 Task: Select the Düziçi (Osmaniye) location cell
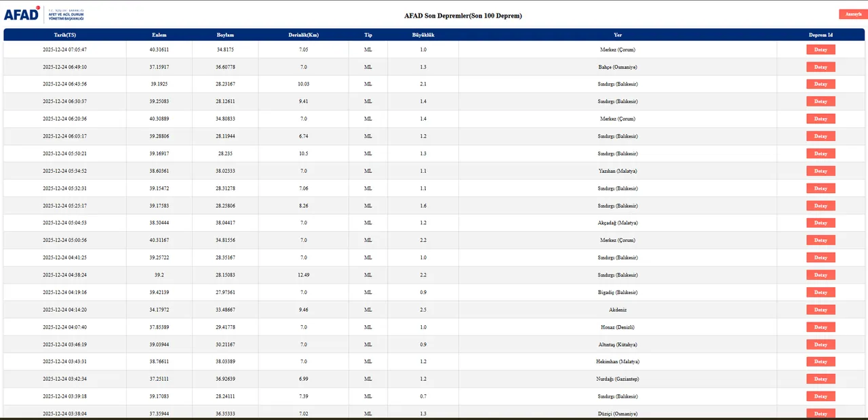point(617,413)
